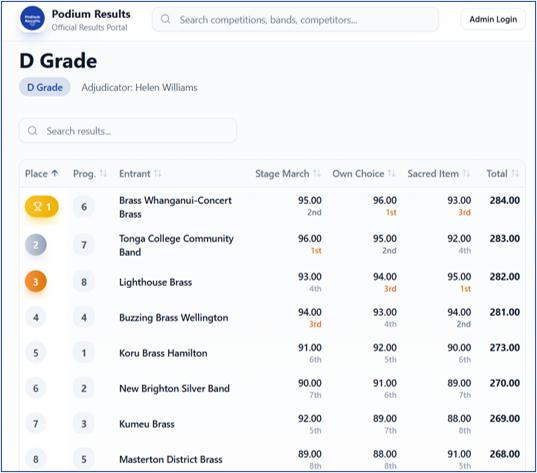The image size is (537, 473).
Task: Click Tonga College's 96.00 Stage March score
Action: click(310, 238)
